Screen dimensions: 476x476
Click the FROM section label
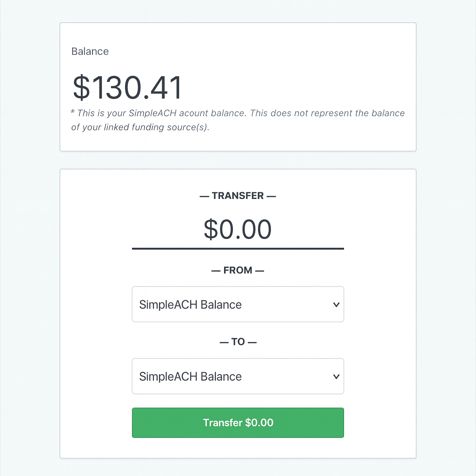238,270
